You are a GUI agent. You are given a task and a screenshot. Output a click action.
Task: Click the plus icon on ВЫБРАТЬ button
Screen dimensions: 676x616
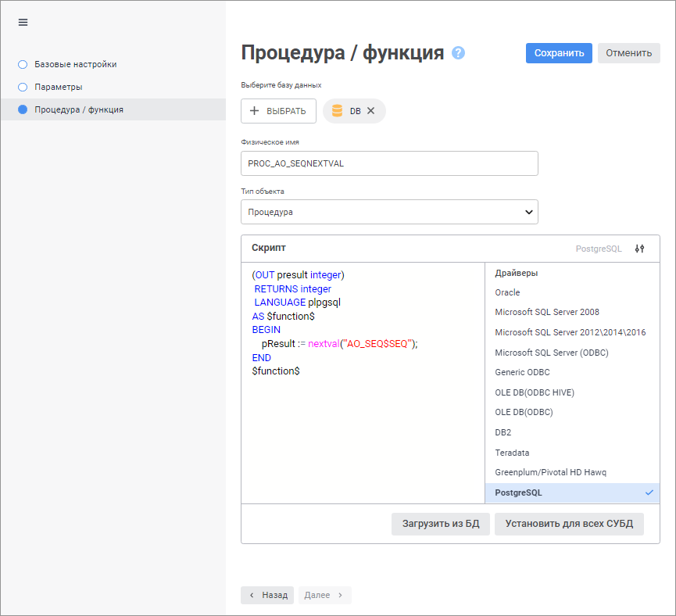(254, 111)
